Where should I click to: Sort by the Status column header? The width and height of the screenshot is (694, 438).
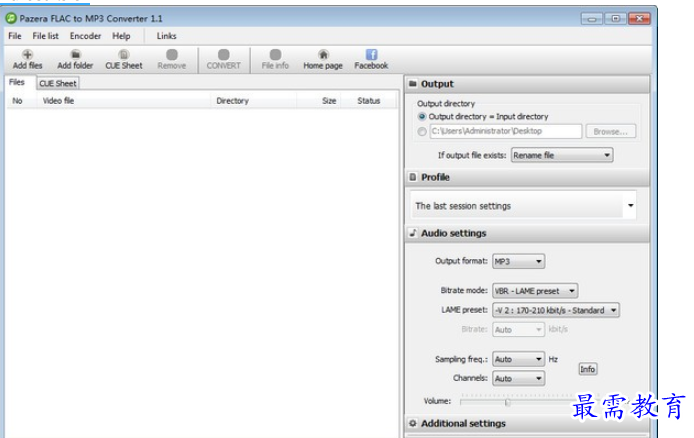pos(369,101)
